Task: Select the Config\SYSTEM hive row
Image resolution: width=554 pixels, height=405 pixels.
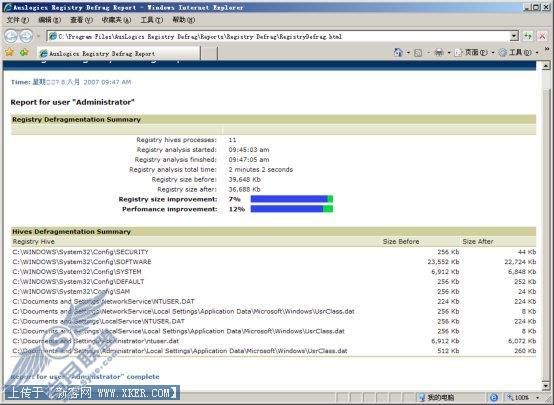Action: (x=274, y=272)
